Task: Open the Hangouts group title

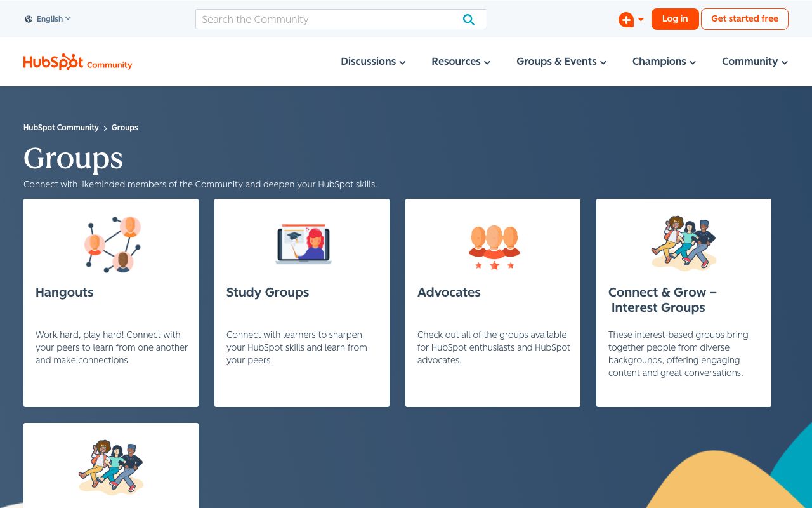Action: tap(65, 292)
